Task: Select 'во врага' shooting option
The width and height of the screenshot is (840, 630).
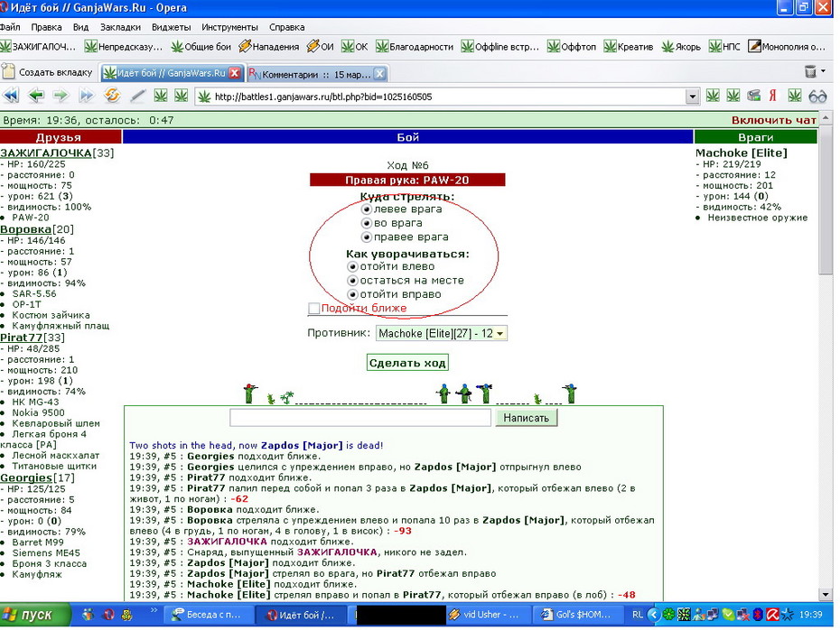Action: click(x=367, y=223)
